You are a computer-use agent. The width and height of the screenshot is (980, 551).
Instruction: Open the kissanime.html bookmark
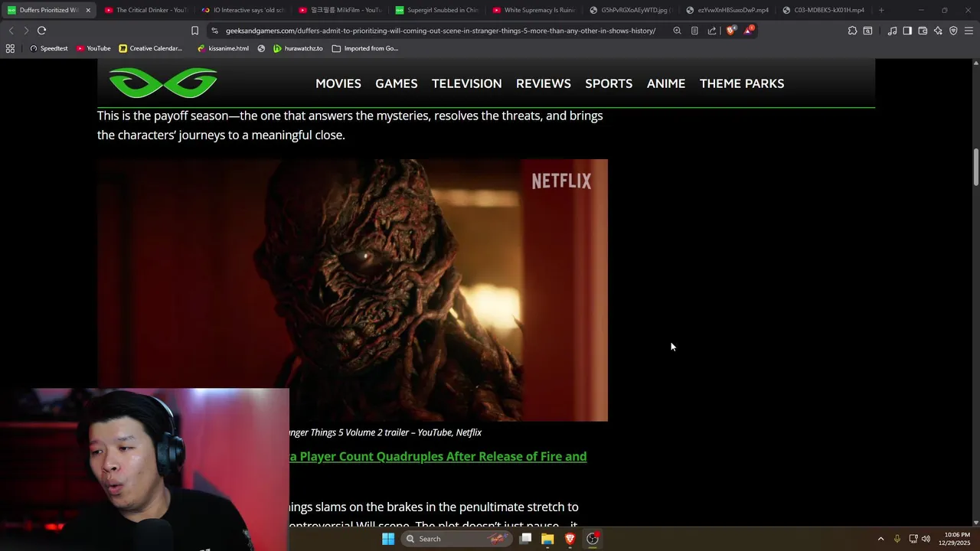click(x=223, y=48)
